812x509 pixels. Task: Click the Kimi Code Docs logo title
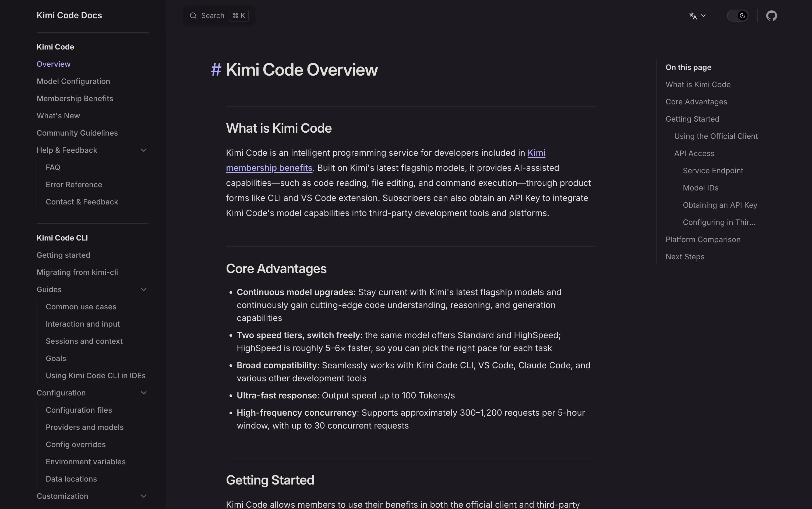(69, 16)
